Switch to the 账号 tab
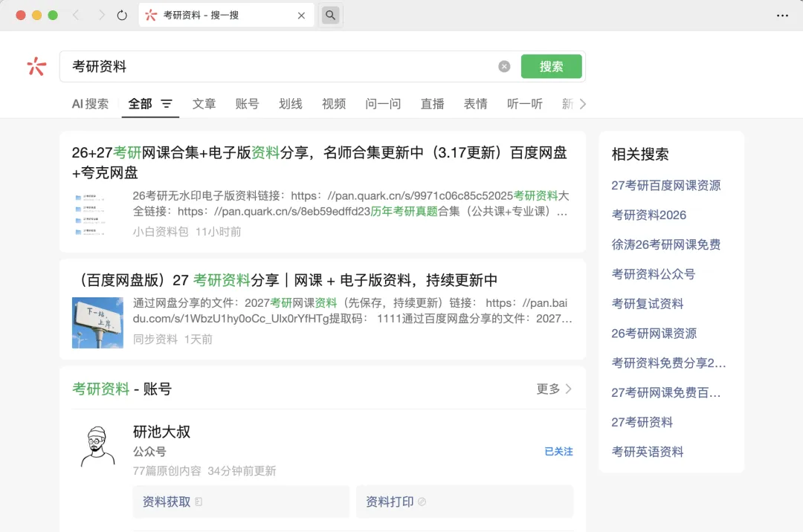The image size is (803, 532). pyautogui.click(x=247, y=104)
